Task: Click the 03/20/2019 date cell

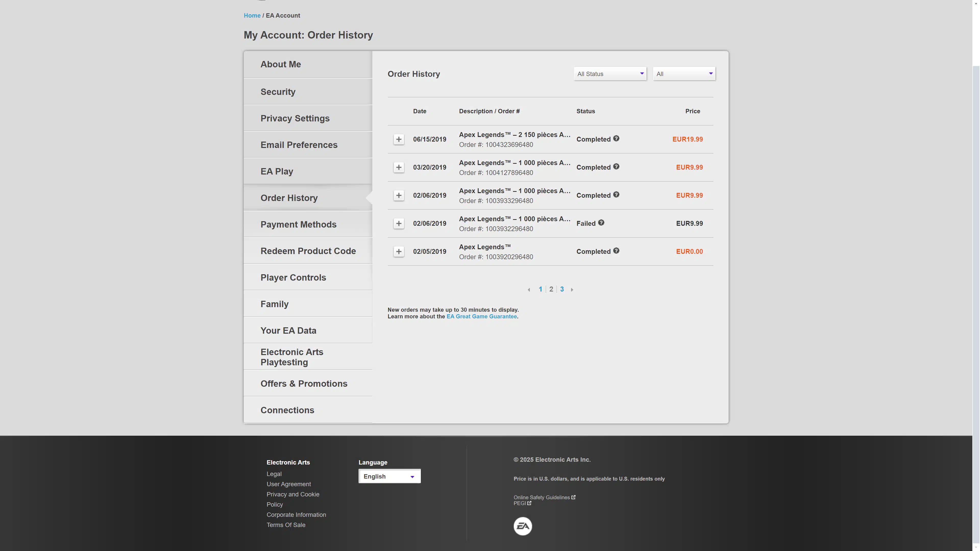Action: click(430, 167)
